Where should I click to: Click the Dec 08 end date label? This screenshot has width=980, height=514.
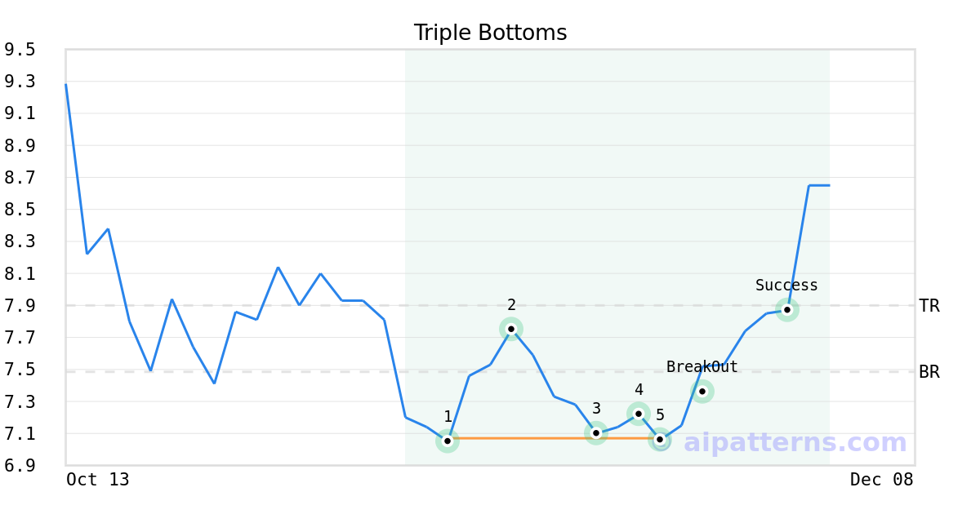[x=881, y=480]
